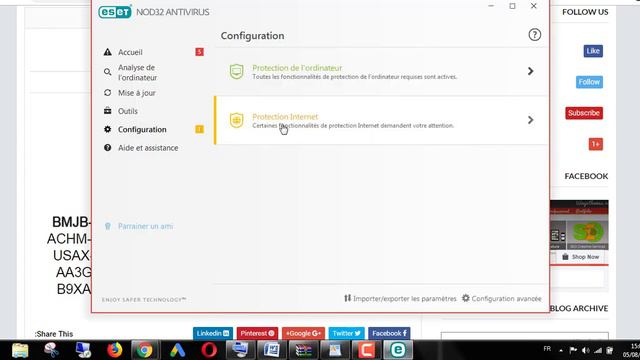Select Configuration in sidebar
The width and height of the screenshot is (640, 360).
[142, 129]
